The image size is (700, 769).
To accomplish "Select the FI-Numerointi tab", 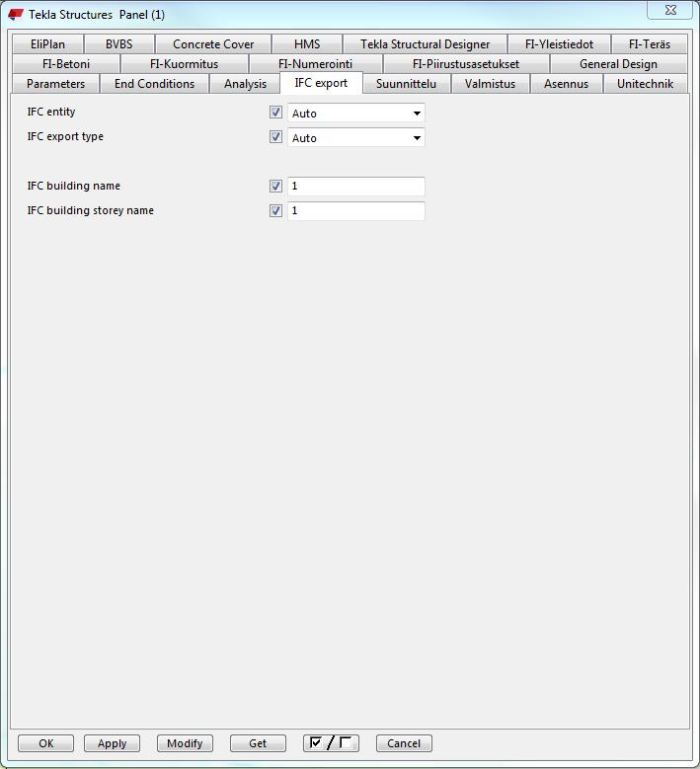I will (315, 64).
